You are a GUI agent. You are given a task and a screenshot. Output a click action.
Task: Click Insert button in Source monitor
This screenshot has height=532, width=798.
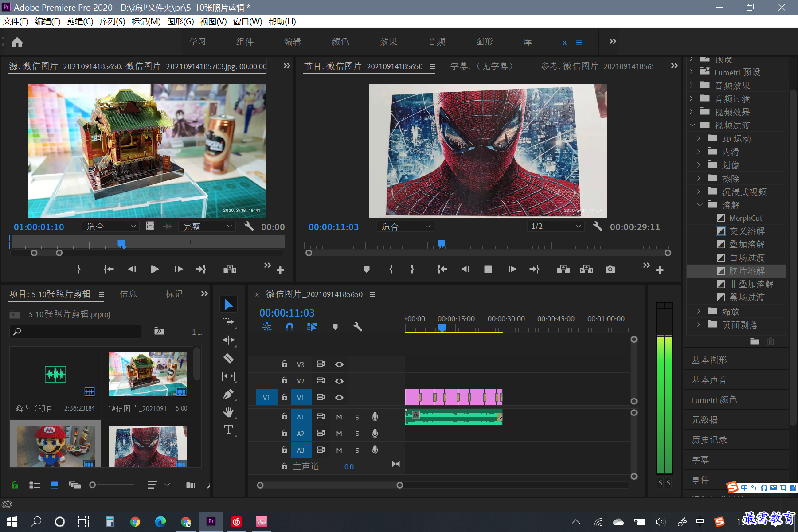click(230, 269)
